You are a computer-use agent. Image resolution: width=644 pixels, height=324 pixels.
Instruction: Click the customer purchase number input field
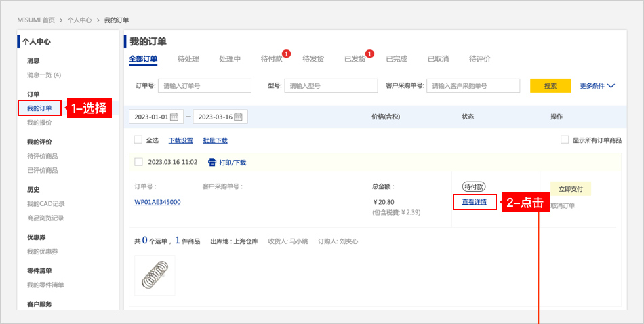pyautogui.click(x=473, y=86)
